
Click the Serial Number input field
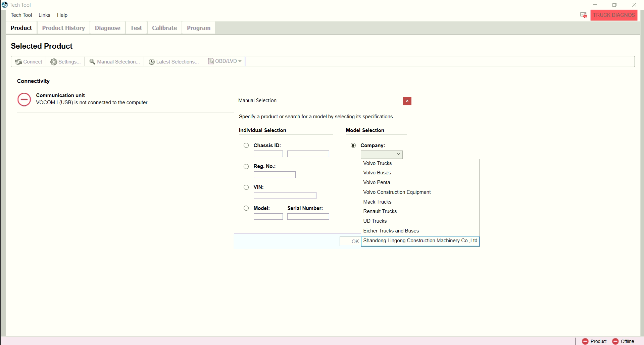pos(308,217)
